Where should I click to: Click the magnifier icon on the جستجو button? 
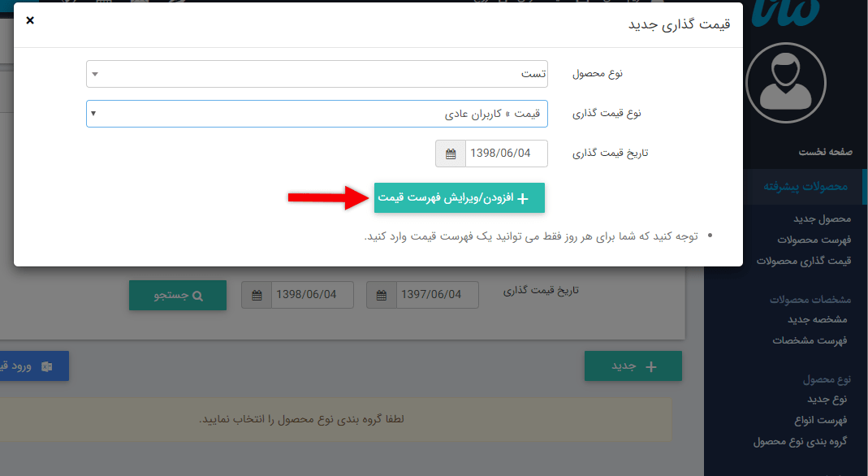point(201,295)
